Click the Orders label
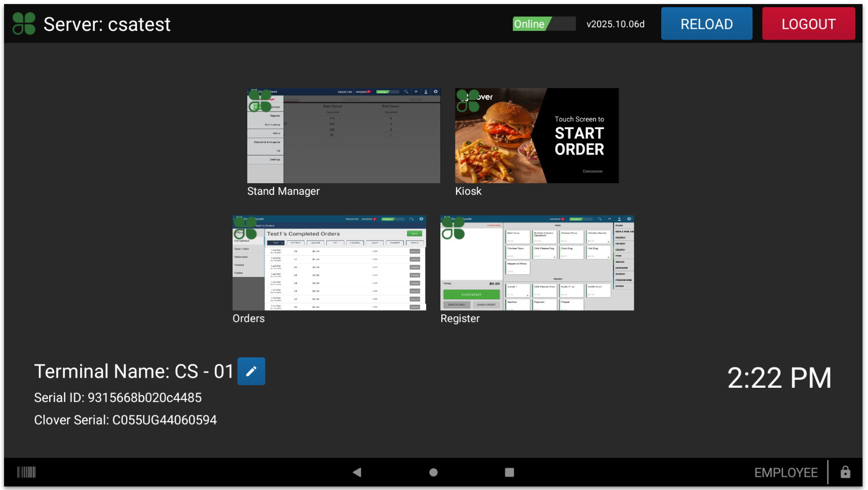This screenshot has width=868, height=490. (x=248, y=318)
